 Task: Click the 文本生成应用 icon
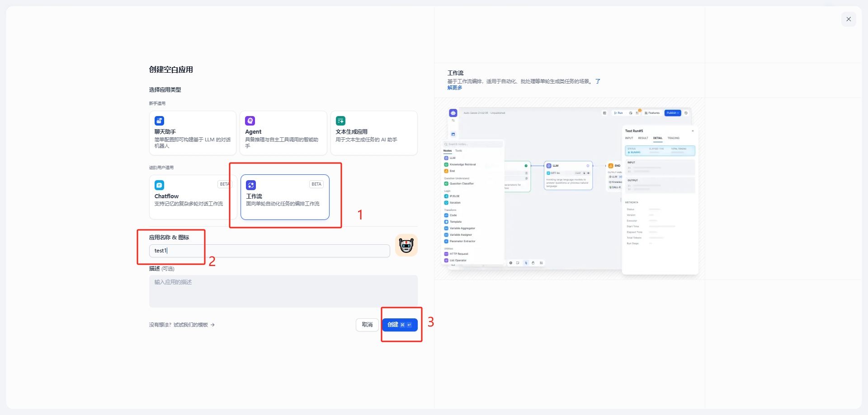point(340,121)
